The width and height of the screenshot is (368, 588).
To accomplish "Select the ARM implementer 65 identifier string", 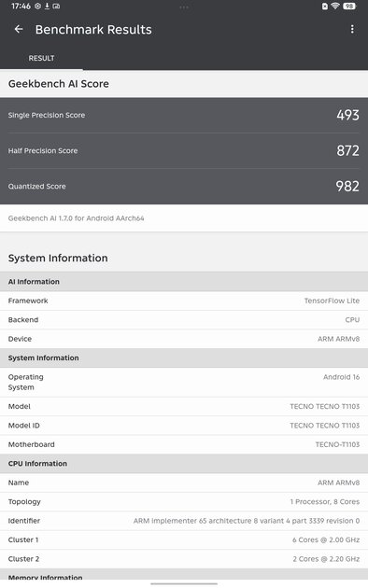I will point(247,521).
